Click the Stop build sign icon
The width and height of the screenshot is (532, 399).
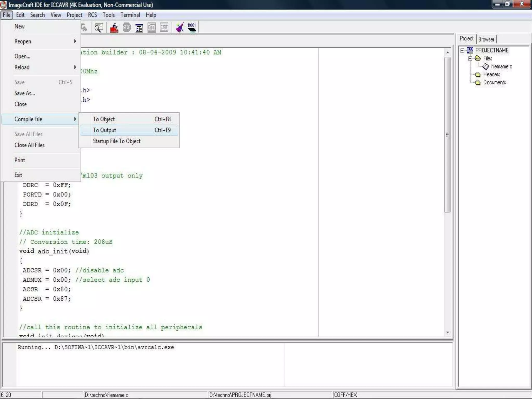tap(127, 28)
